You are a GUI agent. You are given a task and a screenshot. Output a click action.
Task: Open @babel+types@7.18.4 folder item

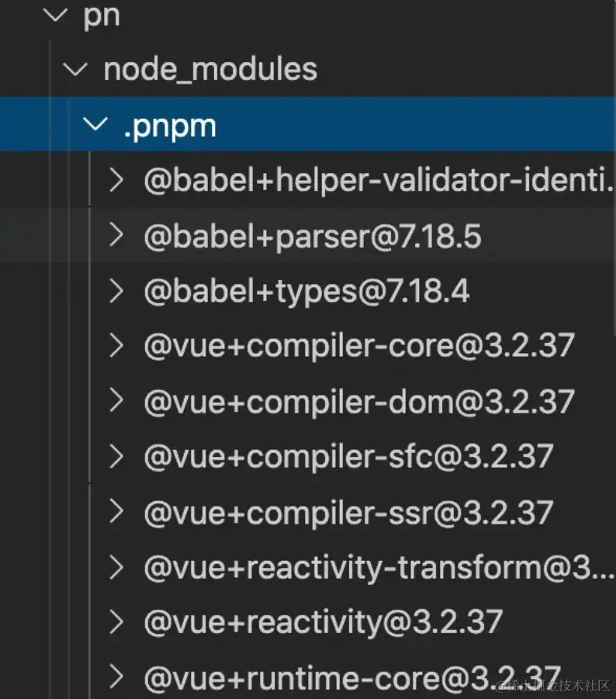[x=306, y=291]
